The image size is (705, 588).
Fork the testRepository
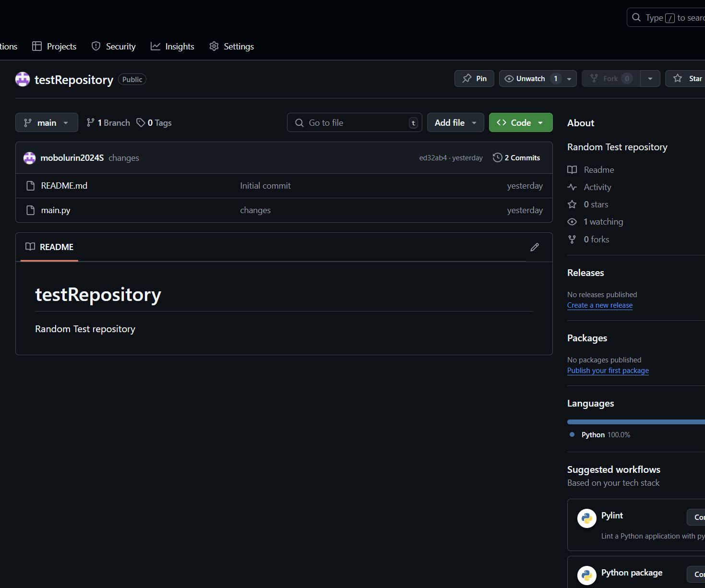click(x=610, y=78)
